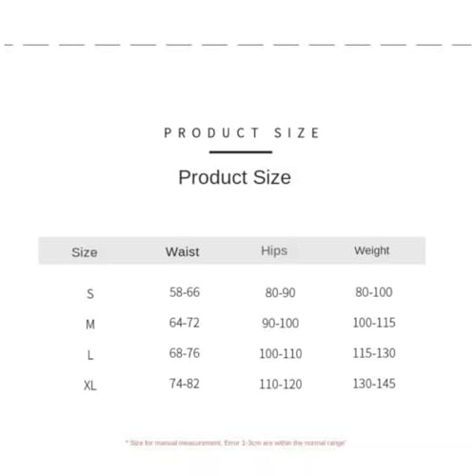Click the Waist column header
Screen dimensions: 476x476
pyautogui.click(x=183, y=252)
